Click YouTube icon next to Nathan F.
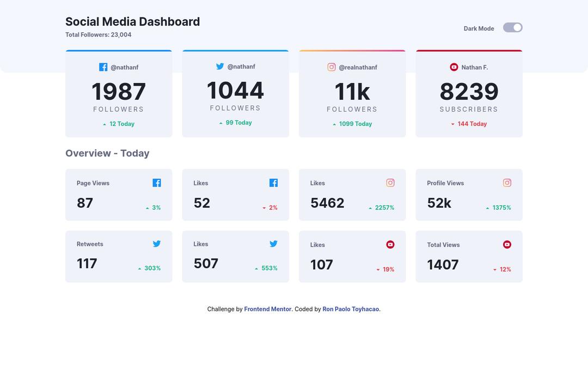This screenshot has height=368, width=588. pyautogui.click(x=454, y=67)
